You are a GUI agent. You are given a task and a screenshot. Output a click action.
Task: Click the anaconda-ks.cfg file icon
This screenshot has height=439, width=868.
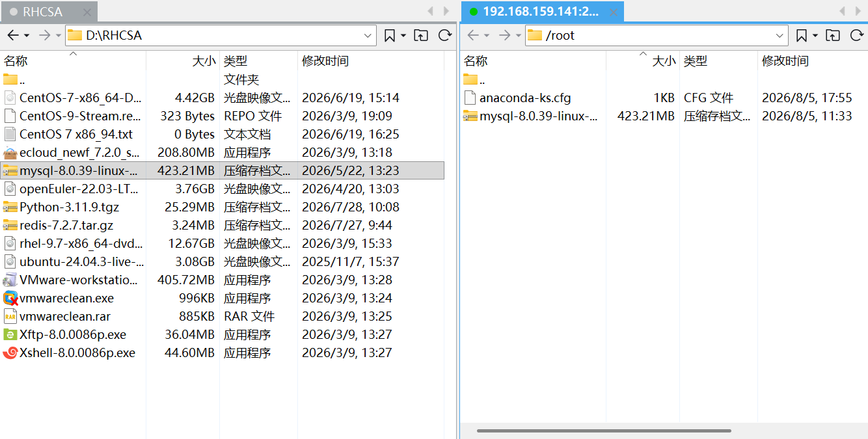tap(470, 98)
